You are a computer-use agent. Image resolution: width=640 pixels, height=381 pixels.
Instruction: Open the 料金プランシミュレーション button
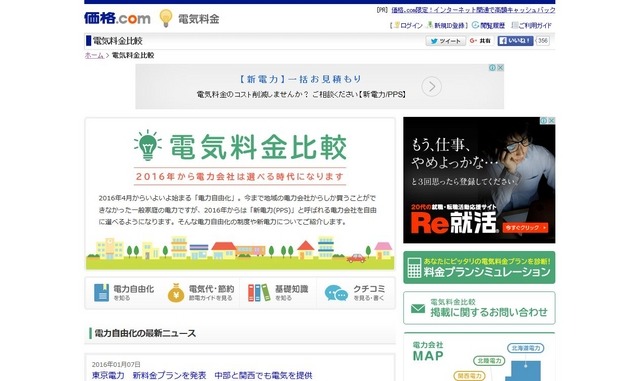tap(479, 267)
